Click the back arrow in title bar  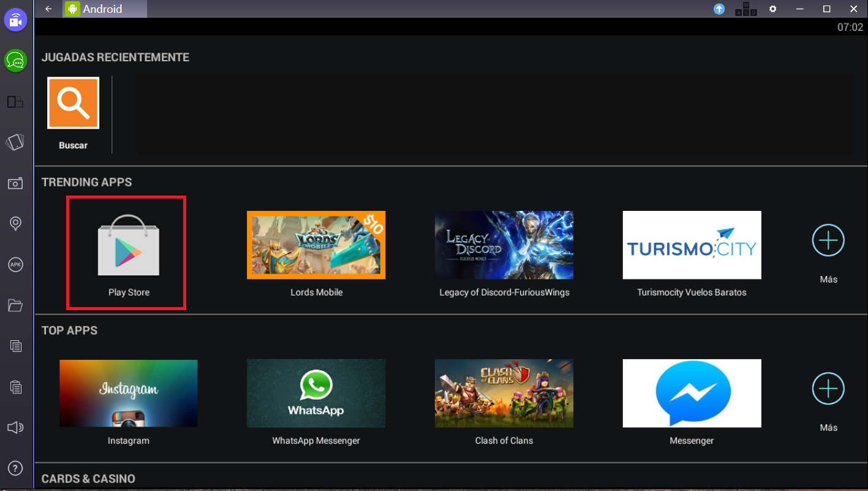(49, 9)
